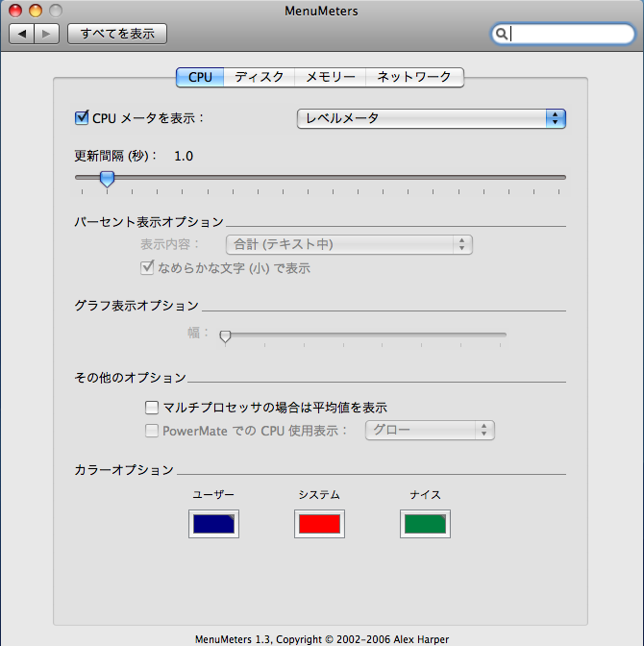644x646 pixels.
Task: Click the red close window button
Action: coord(15,11)
